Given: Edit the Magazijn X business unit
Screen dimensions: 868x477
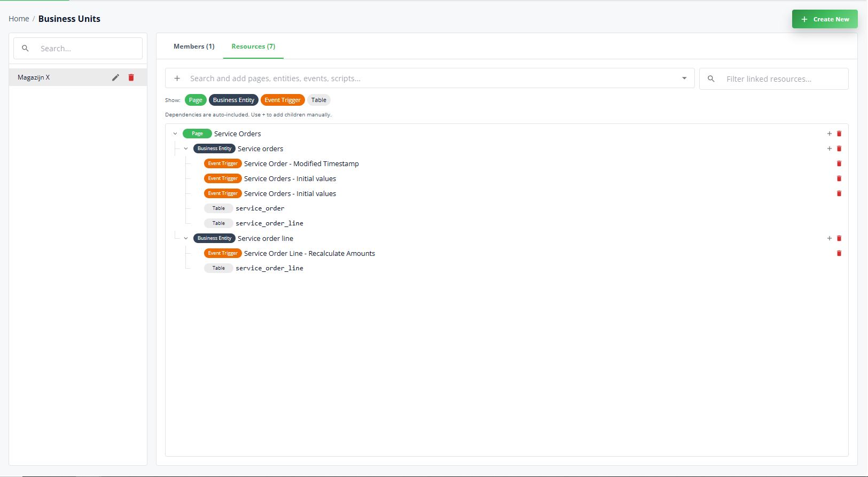Looking at the screenshot, I should 115,77.
